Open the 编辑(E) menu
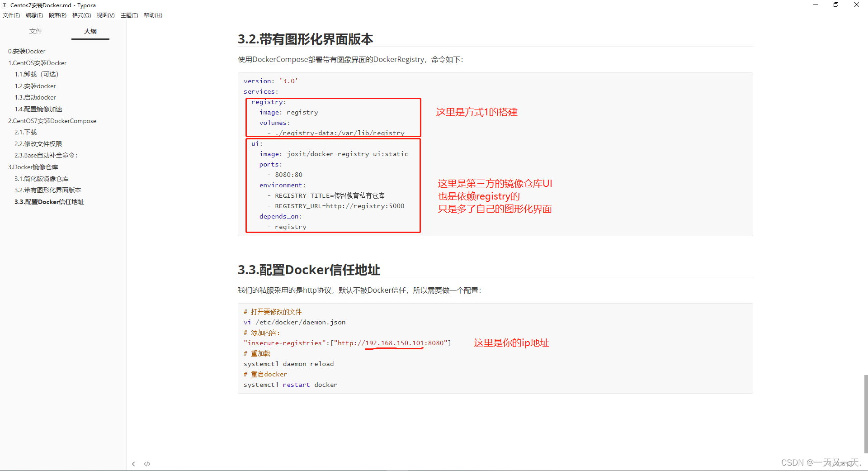 (34, 15)
